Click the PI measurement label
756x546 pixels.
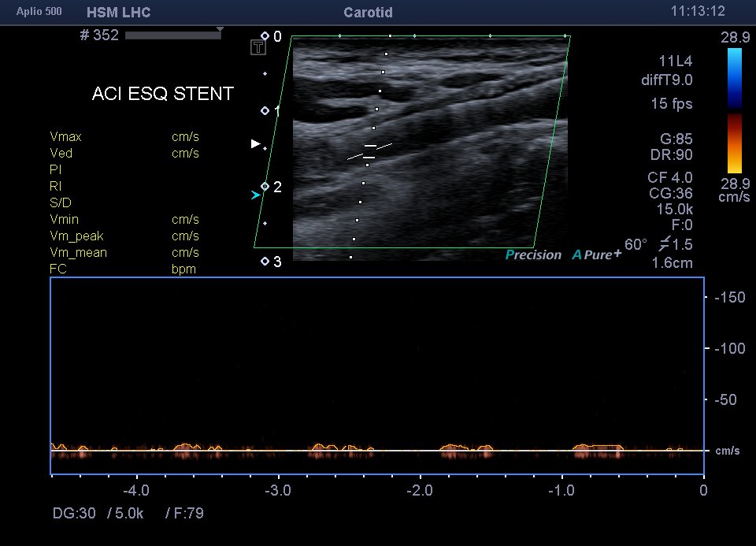(55, 169)
